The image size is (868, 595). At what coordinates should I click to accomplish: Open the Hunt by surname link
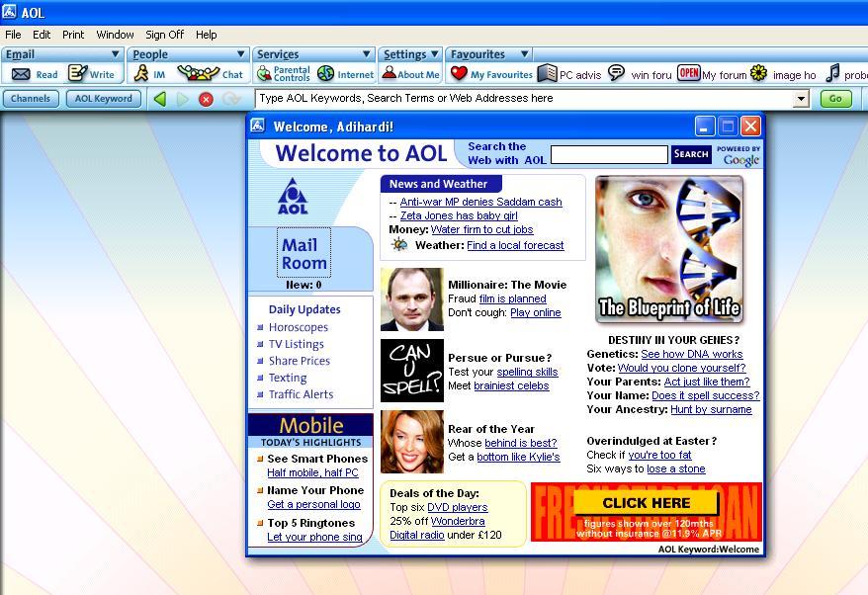click(x=711, y=409)
